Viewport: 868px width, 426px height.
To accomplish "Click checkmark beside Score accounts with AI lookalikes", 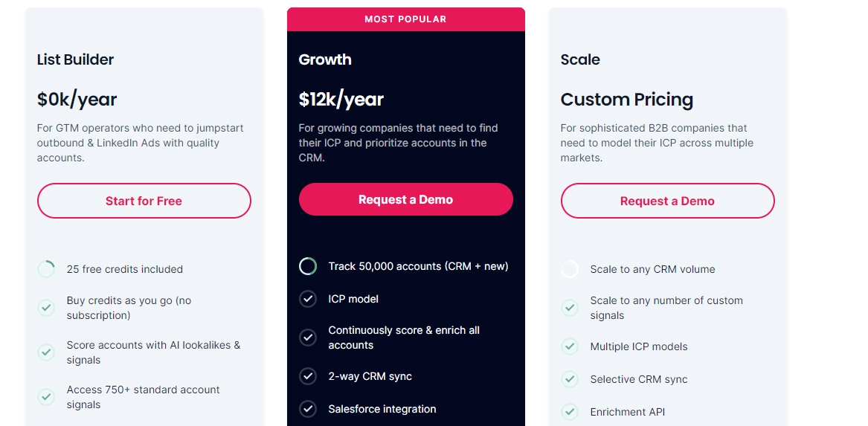I will coord(46,352).
